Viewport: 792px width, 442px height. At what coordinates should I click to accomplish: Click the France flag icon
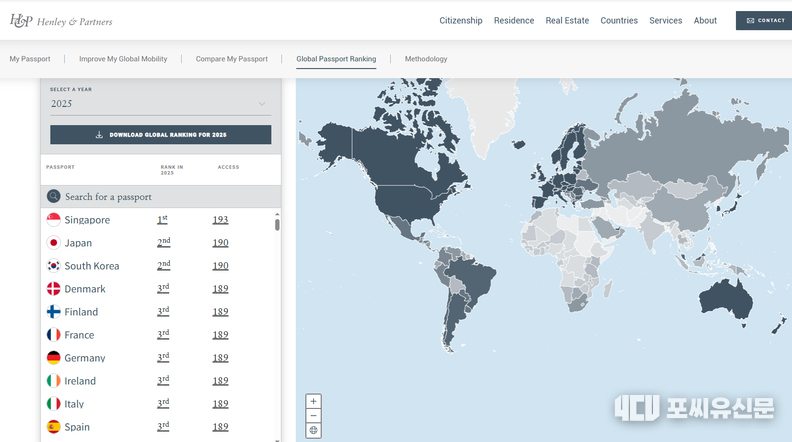[x=54, y=335]
